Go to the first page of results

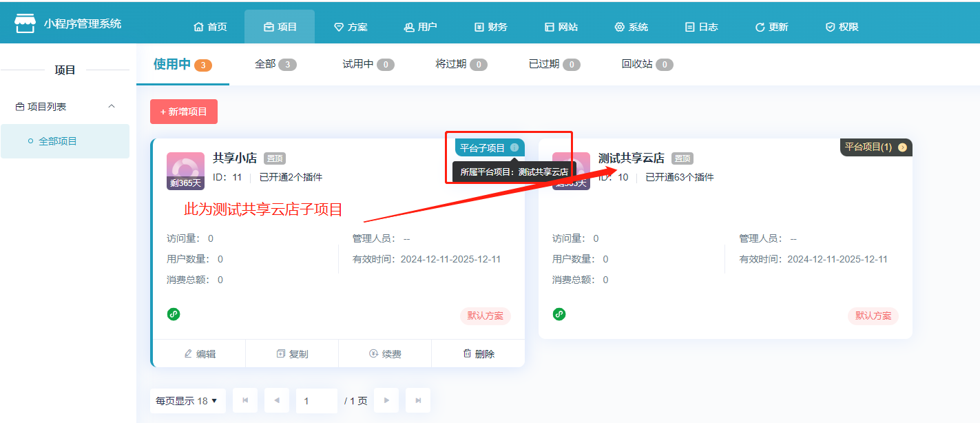[x=245, y=400]
